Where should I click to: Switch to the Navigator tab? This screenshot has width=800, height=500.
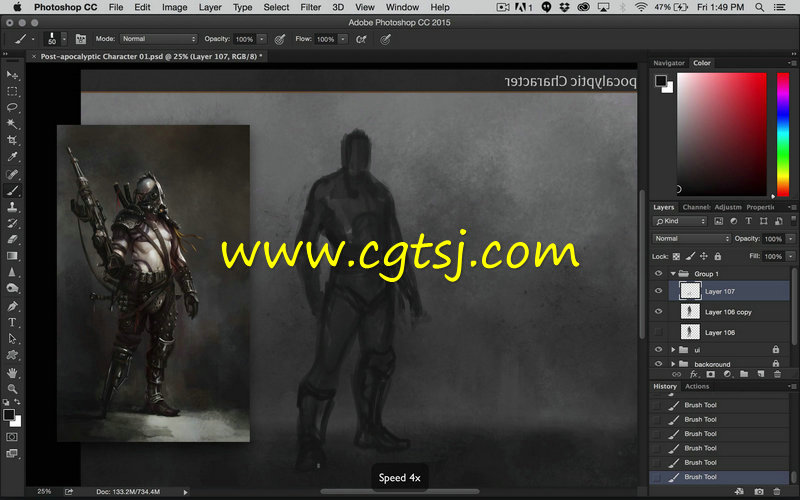coord(668,63)
